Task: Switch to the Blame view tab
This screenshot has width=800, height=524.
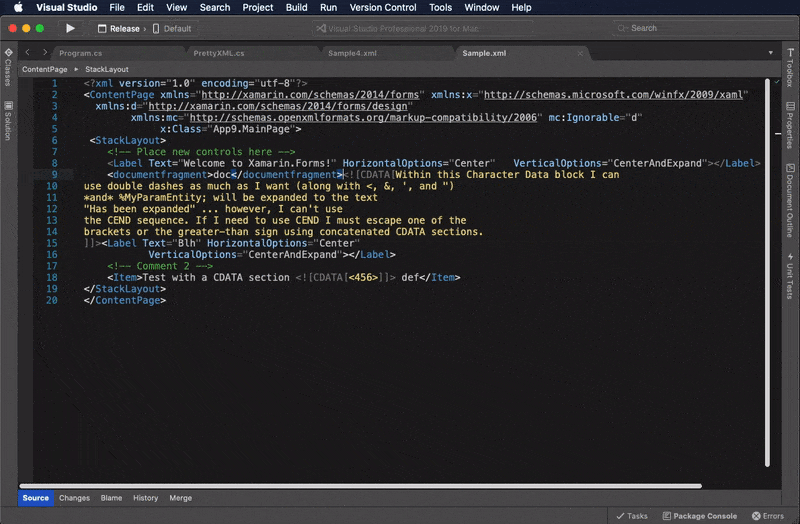Action: point(111,498)
